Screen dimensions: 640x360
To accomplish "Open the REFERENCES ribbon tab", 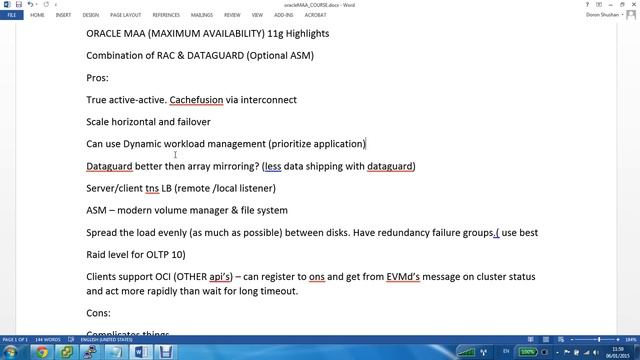I will coord(166,15).
